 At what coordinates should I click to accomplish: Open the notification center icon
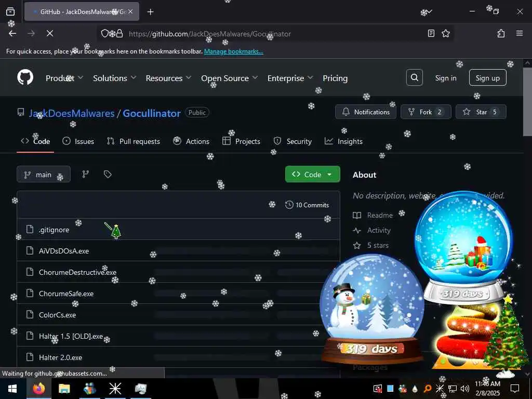pos(515,389)
